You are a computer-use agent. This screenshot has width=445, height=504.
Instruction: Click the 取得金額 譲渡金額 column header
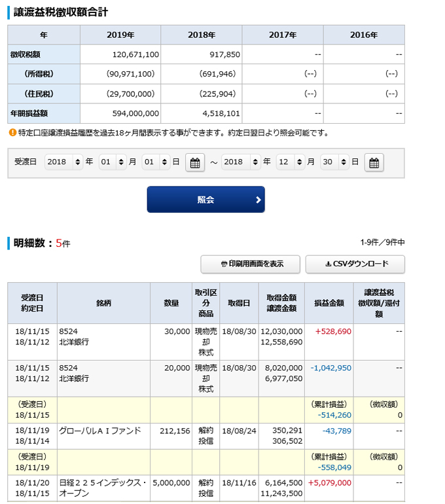281,303
